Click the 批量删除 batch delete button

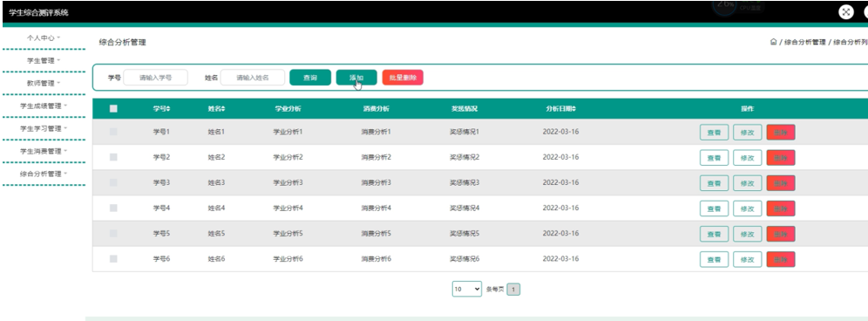403,78
